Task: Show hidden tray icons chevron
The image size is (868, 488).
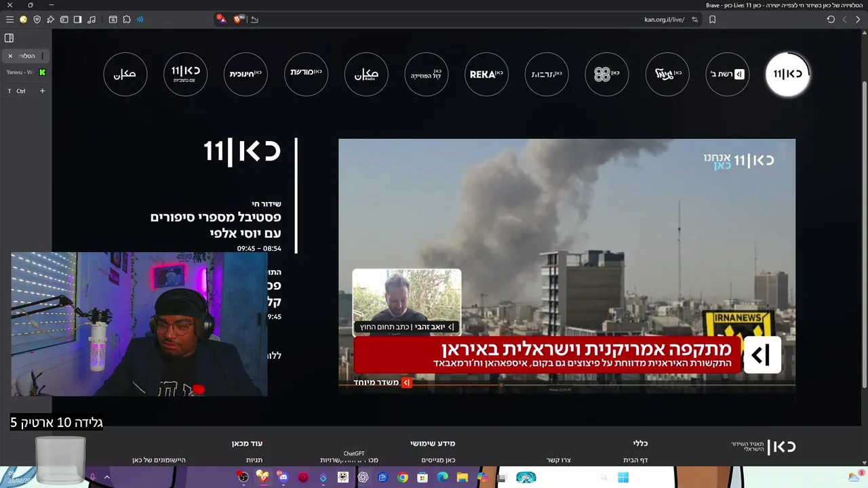Action: [106, 477]
